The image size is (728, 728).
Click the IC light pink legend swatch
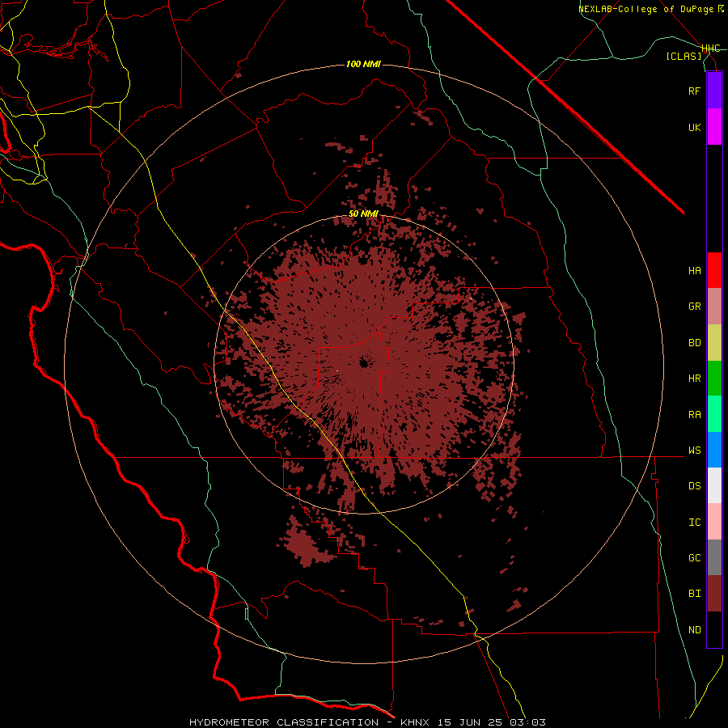point(714,522)
